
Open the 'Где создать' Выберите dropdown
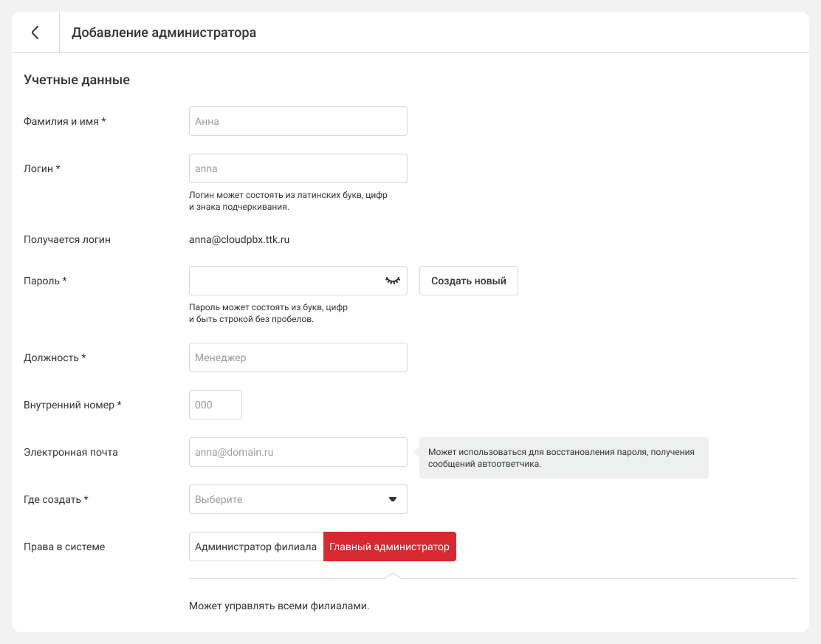[x=288, y=499]
